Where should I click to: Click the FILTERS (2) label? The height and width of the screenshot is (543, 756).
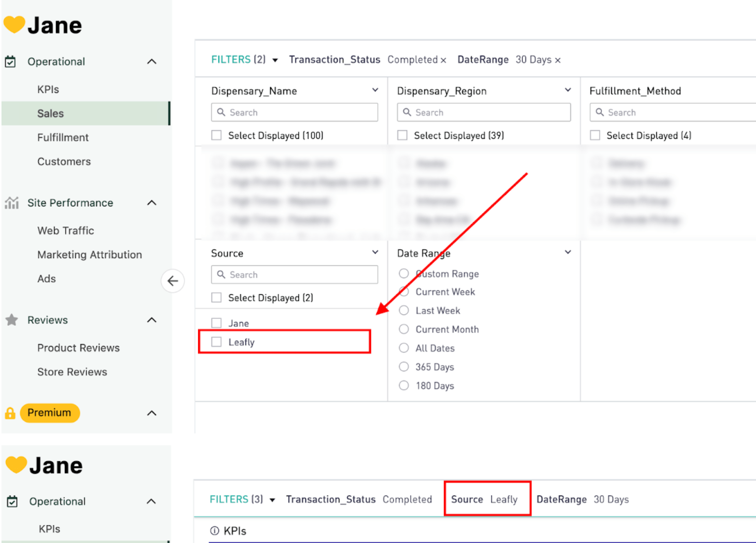[x=238, y=60]
